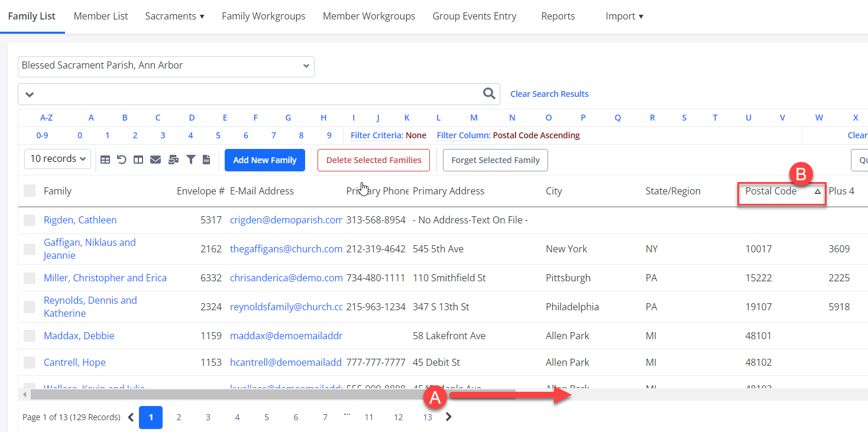Open the Cantrell, Hope family link
The height and width of the screenshot is (432, 868).
[x=75, y=362]
